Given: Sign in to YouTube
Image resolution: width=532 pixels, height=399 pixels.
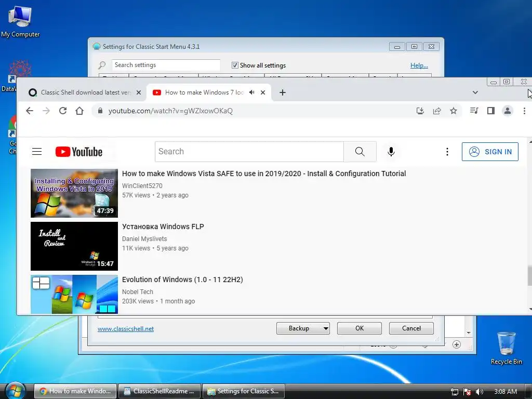Looking at the screenshot, I should tap(490, 152).
